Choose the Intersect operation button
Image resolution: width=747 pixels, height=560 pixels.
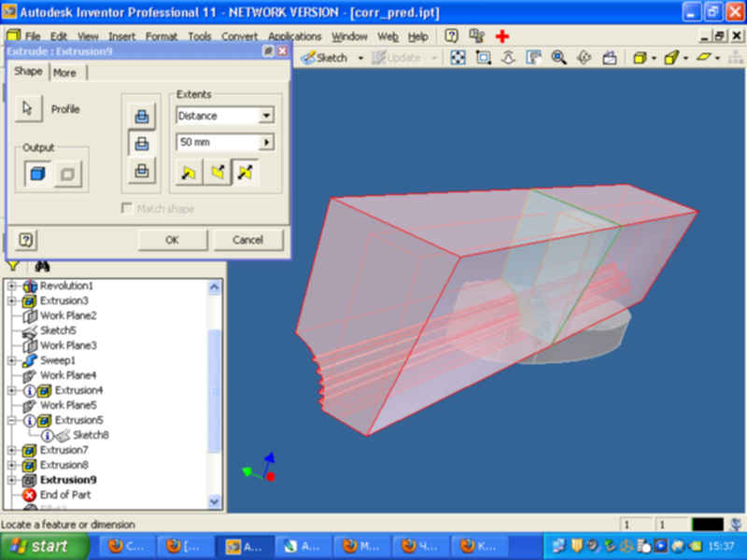tap(141, 170)
